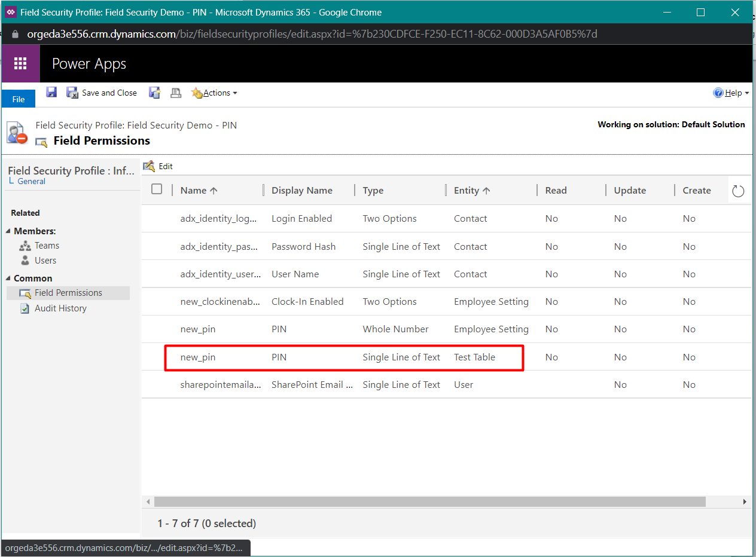This screenshot has width=756, height=557.
Task: Collapse the Members section in sidebar
Action: 8,231
